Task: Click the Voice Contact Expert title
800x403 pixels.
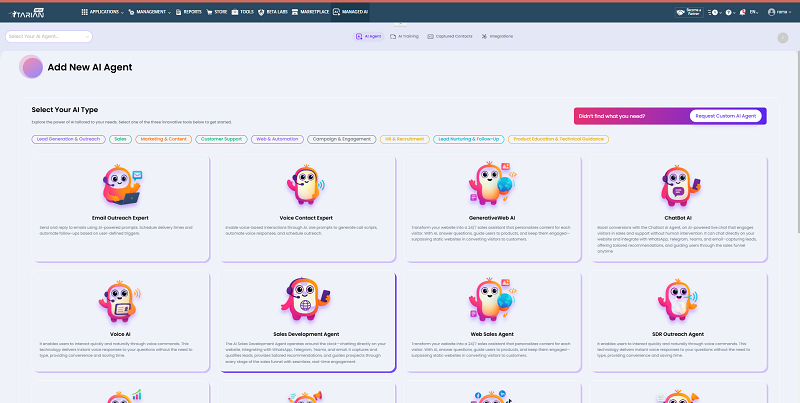Action: 306,218
